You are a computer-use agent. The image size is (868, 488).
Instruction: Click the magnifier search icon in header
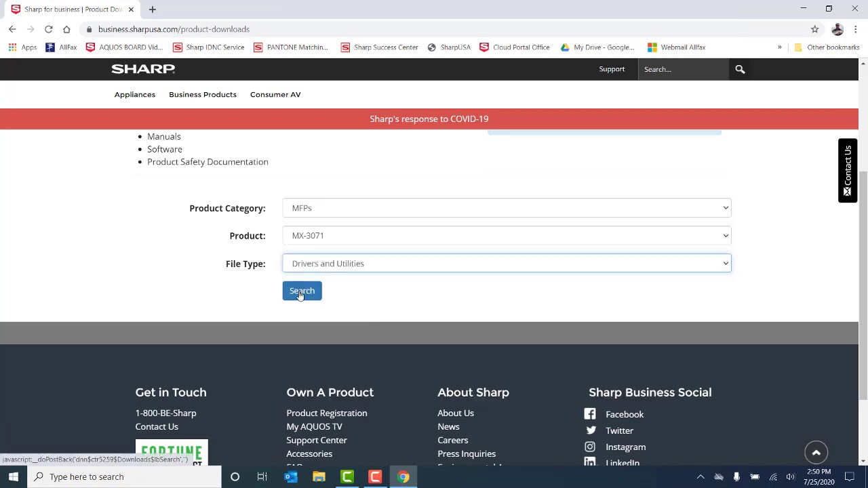tap(740, 69)
